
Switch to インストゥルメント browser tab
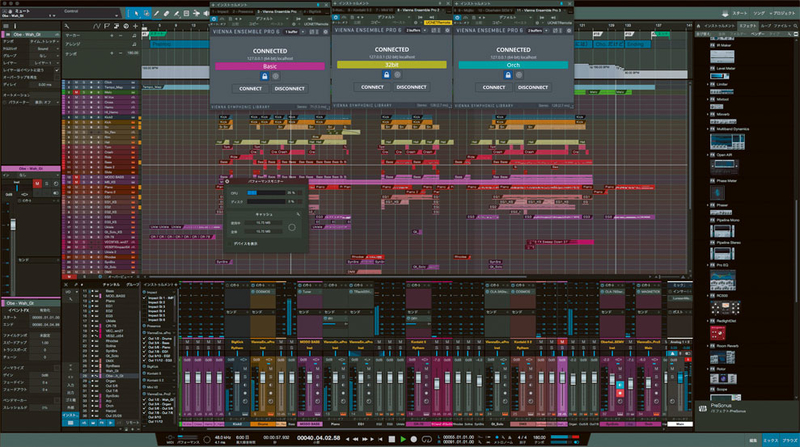[x=719, y=26]
